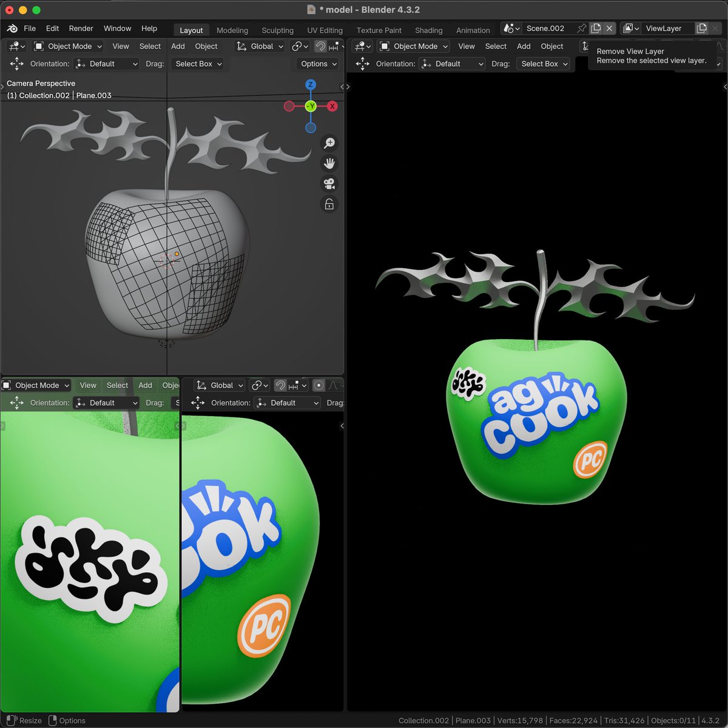Switch to the Texture Paint workspace tab
Viewport: 728px width, 728px height.
click(379, 30)
